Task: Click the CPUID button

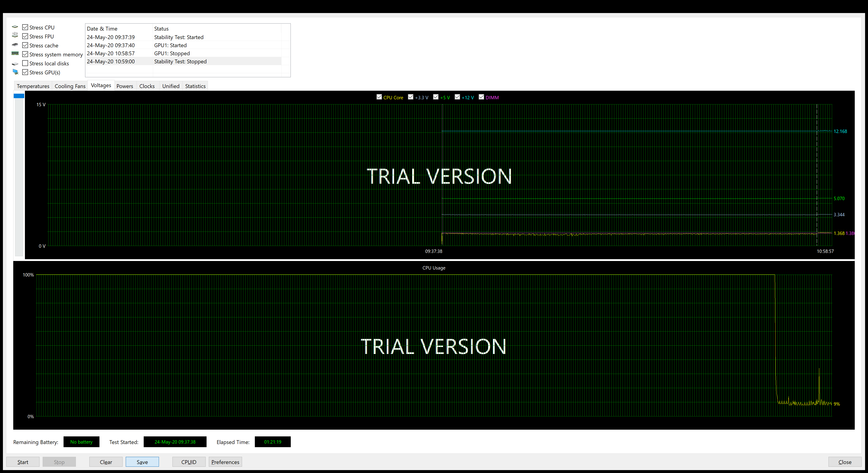Action: (x=189, y=462)
